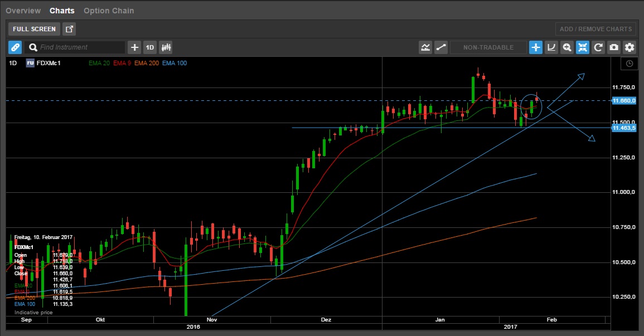
Task: Click the 10.250,0 price axis value
Action: point(623,297)
